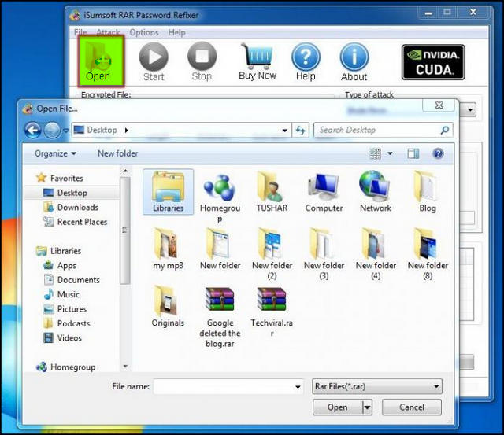Select the TUSHAR user folder
The image size is (504, 435).
tap(272, 192)
